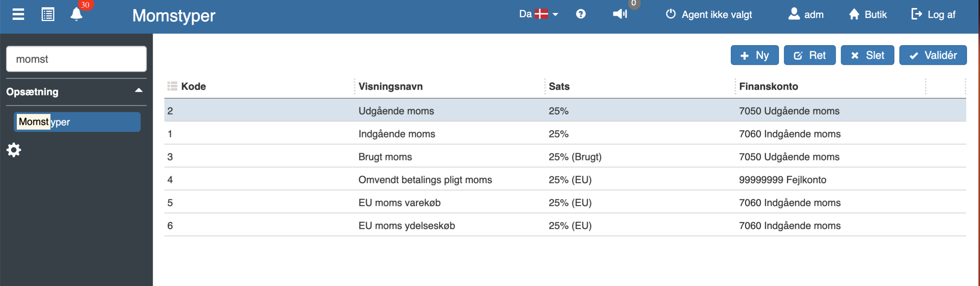
Task: Open the Da language dropdown
Action: 539,14
